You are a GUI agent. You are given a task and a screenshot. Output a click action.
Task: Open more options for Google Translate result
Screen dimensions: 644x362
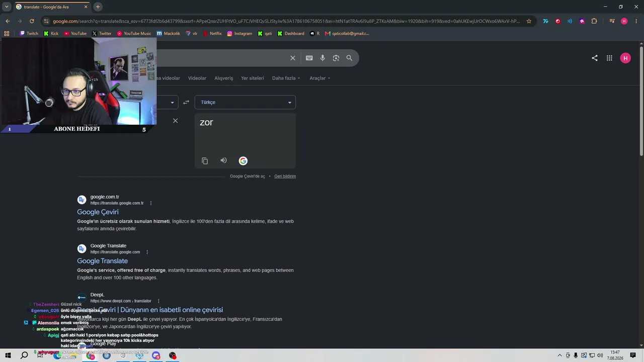(147, 252)
